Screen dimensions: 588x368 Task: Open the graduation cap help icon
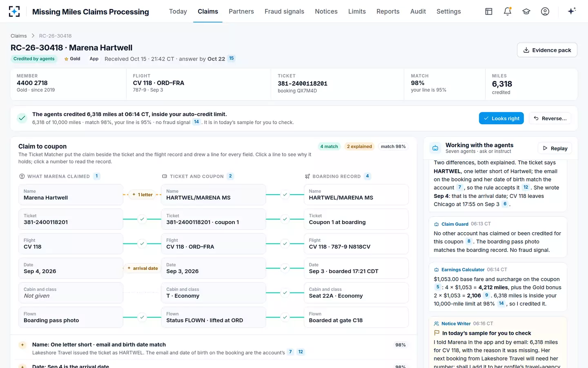point(526,11)
